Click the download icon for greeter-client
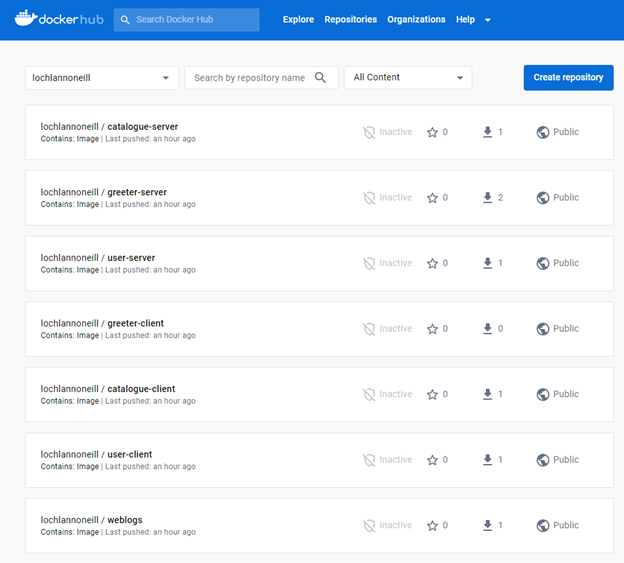The image size is (624, 563). pos(488,329)
